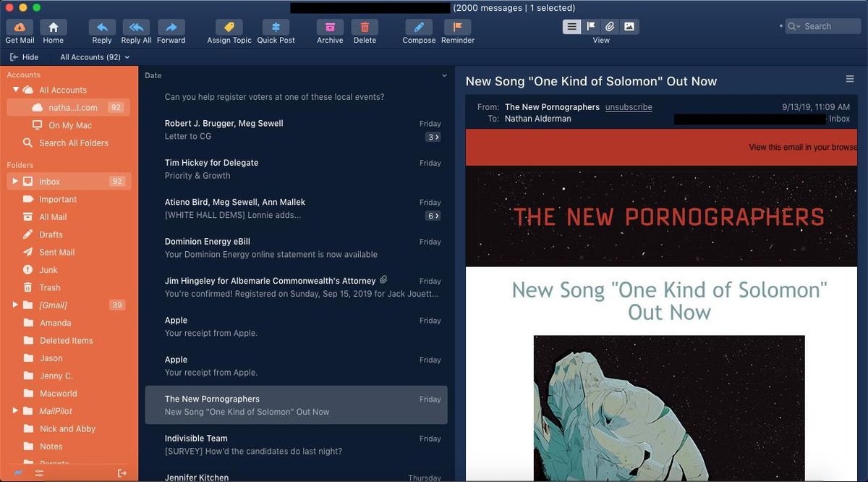Viewport: 868px width, 482px height.
Task: Select the Inbox folder in the sidebar
Action: tap(49, 181)
